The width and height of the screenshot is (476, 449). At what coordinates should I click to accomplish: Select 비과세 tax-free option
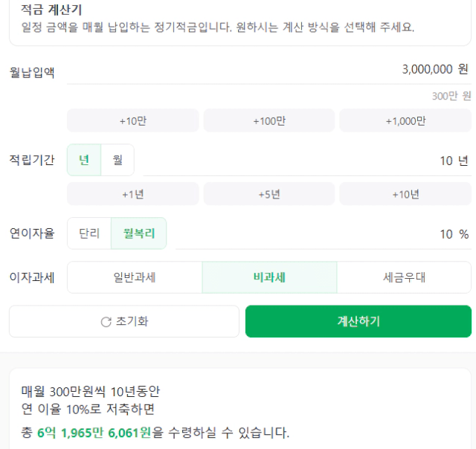269,277
